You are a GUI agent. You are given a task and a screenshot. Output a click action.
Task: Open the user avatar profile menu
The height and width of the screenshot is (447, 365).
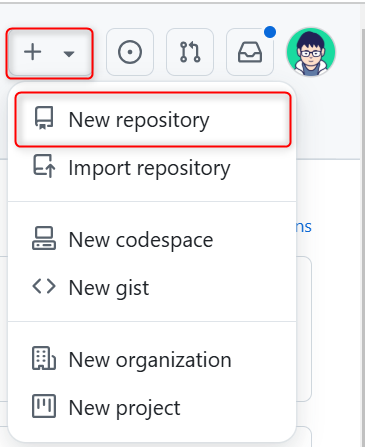tap(311, 52)
